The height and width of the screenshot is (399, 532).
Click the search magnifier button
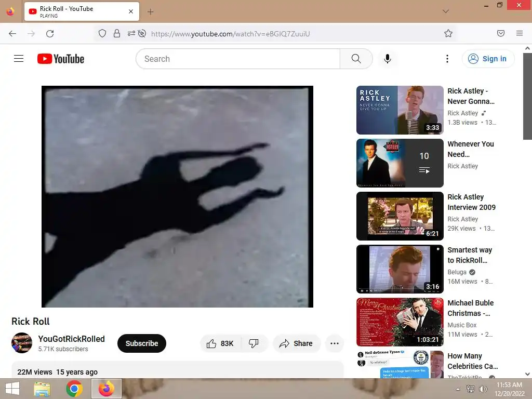(x=356, y=59)
